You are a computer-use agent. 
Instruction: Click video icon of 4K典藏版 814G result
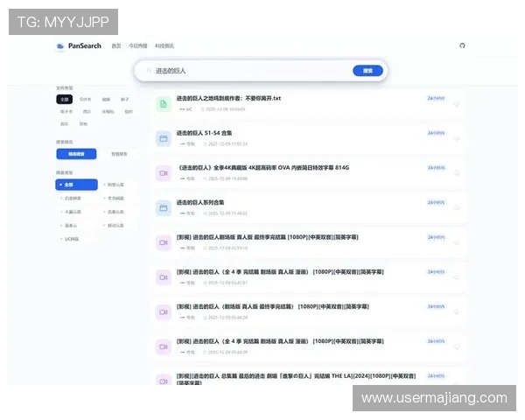[164, 173]
